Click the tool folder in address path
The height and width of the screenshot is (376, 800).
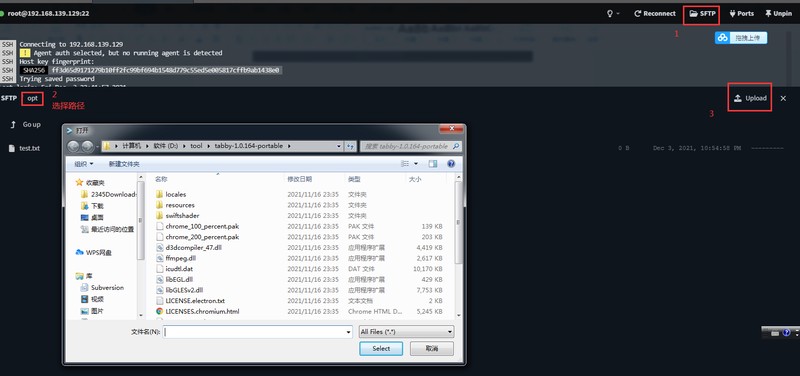click(196, 146)
